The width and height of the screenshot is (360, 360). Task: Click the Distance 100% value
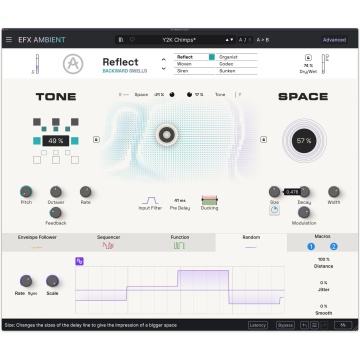(323, 259)
